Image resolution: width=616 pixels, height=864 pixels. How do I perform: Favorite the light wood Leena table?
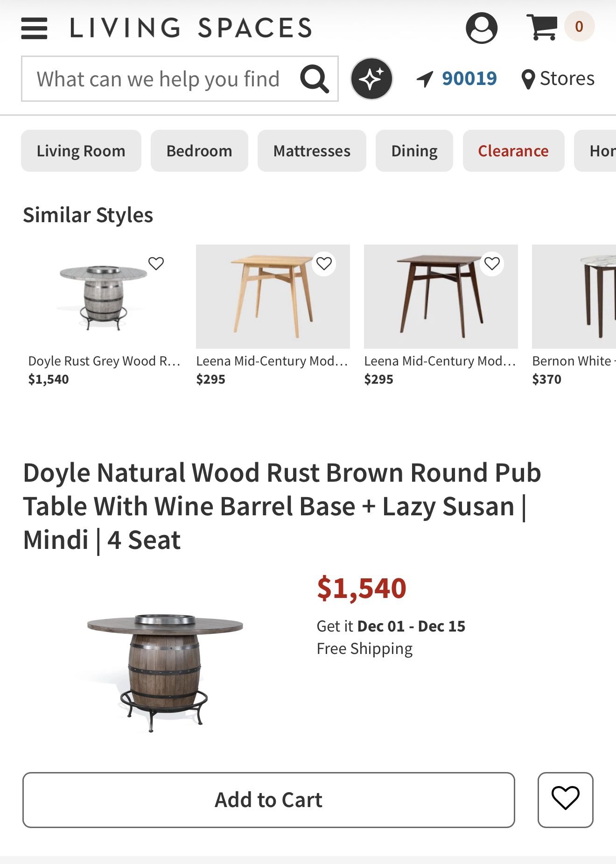(324, 264)
